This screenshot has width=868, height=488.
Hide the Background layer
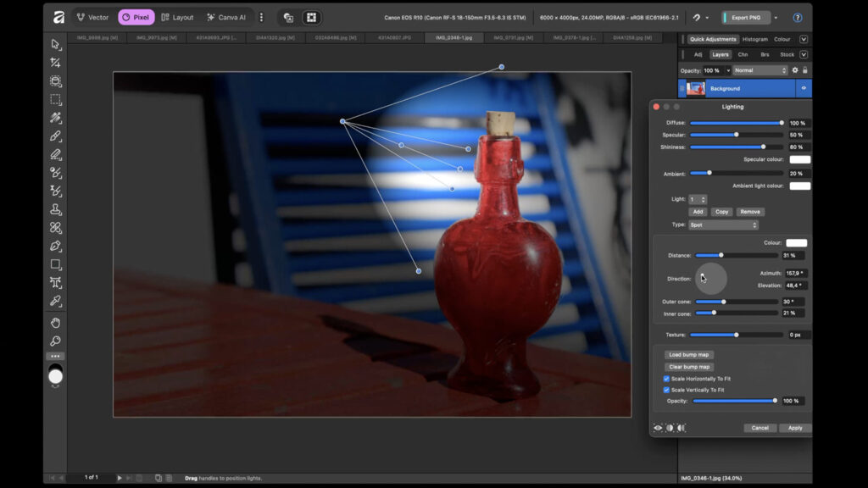click(804, 88)
